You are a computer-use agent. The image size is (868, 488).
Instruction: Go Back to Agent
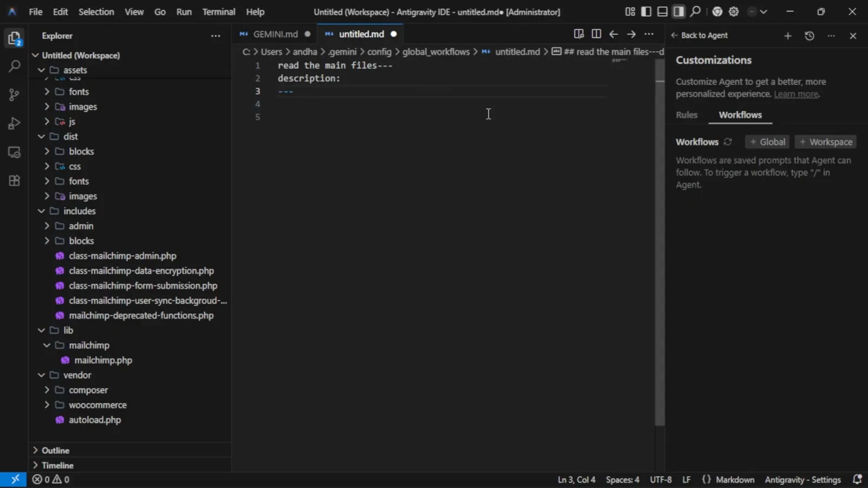[x=699, y=35]
